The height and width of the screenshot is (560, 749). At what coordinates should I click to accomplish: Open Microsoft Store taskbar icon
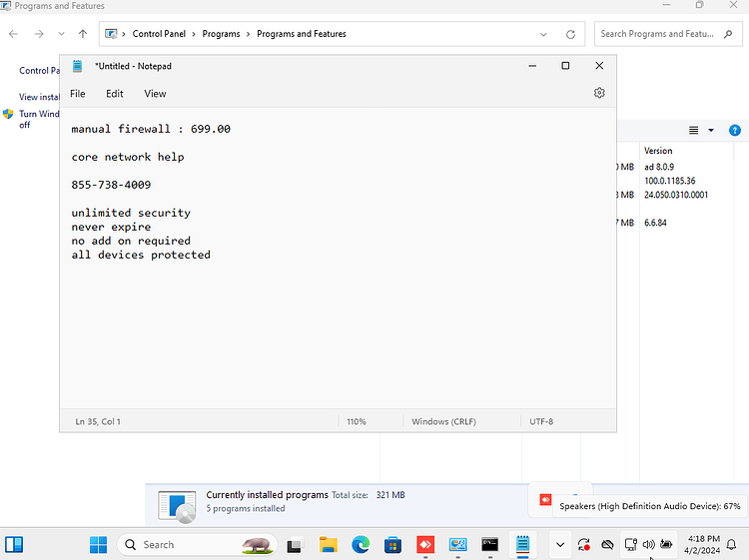coord(392,545)
